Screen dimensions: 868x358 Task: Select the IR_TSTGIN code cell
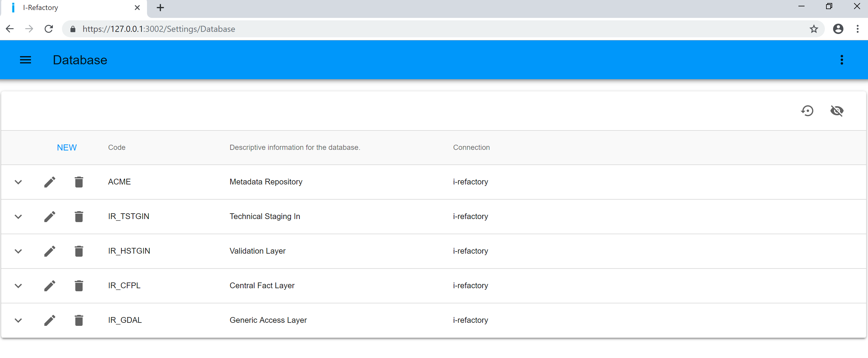coord(128,216)
